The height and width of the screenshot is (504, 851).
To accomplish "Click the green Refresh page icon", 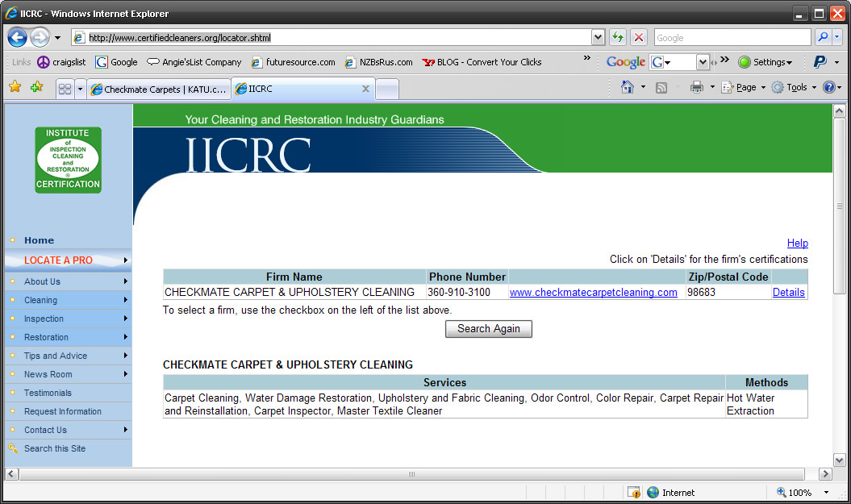I will point(617,37).
